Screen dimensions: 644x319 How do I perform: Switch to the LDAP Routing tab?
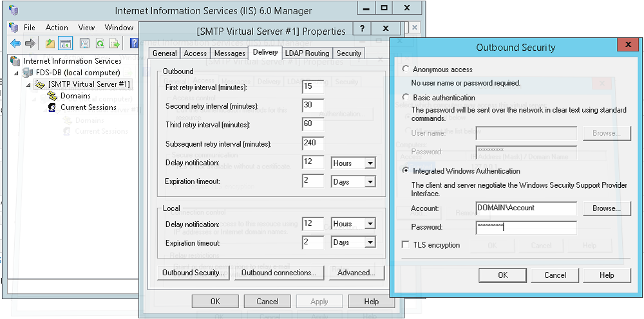click(307, 53)
